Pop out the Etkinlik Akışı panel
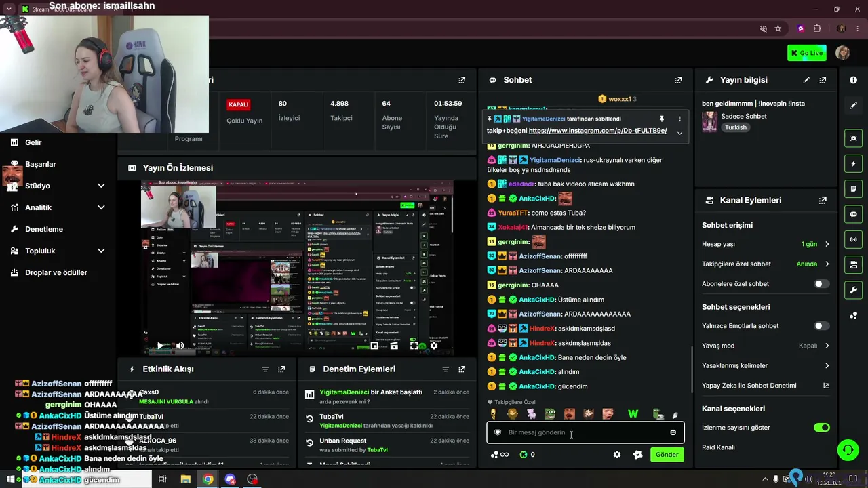This screenshot has width=868, height=488. pyautogui.click(x=281, y=369)
